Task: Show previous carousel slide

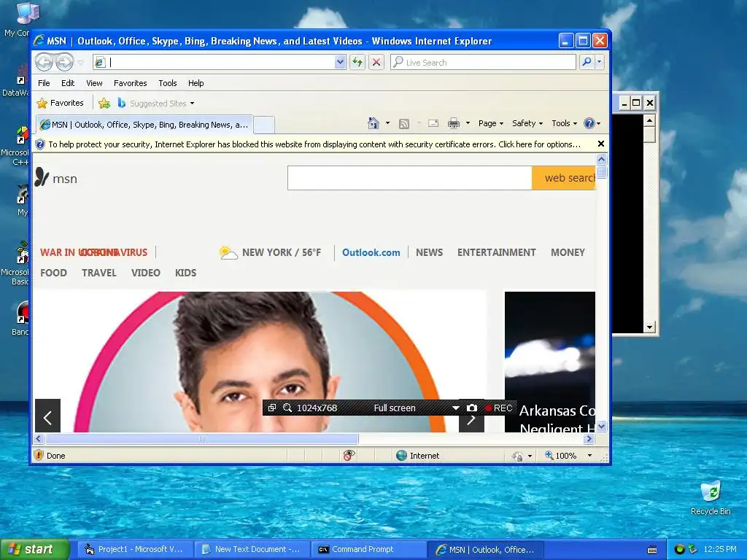Action: [x=47, y=416]
